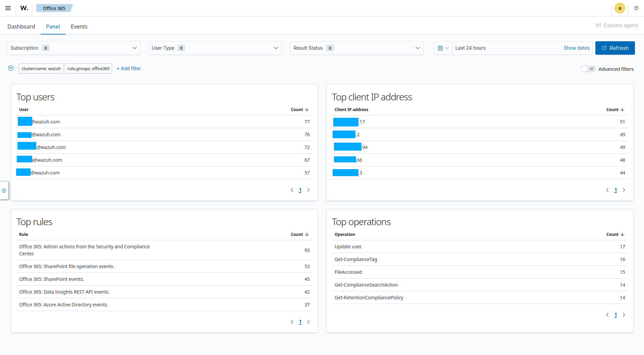The height and width of the screenshot is (355, 644).
Task: Click the Show dates link
Action: tap(577, 48)
